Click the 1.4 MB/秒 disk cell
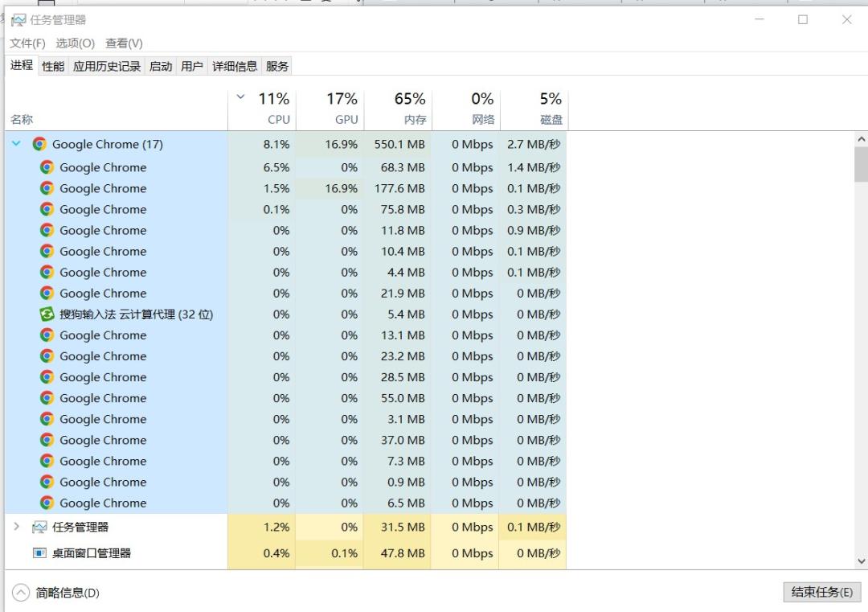 click(x=534, y=167)
